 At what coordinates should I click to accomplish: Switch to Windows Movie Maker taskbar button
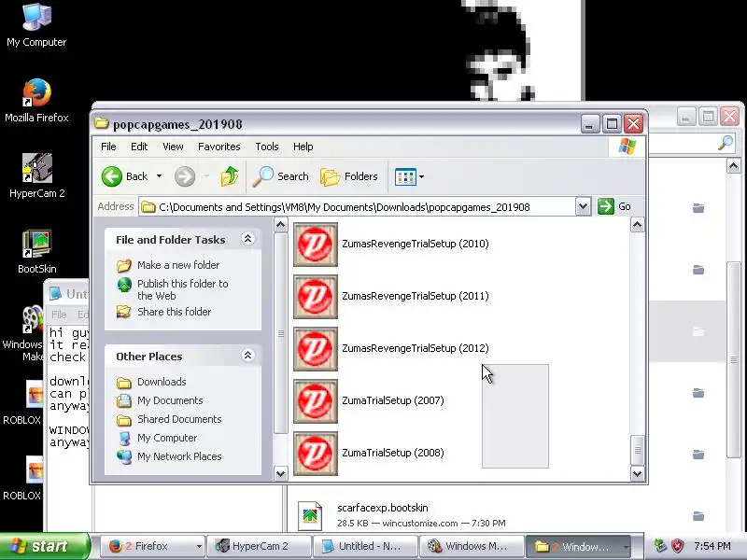[472, 546]
